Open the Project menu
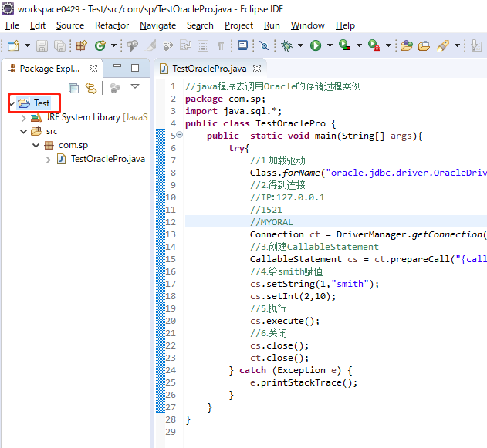 (x=238, y=25)
